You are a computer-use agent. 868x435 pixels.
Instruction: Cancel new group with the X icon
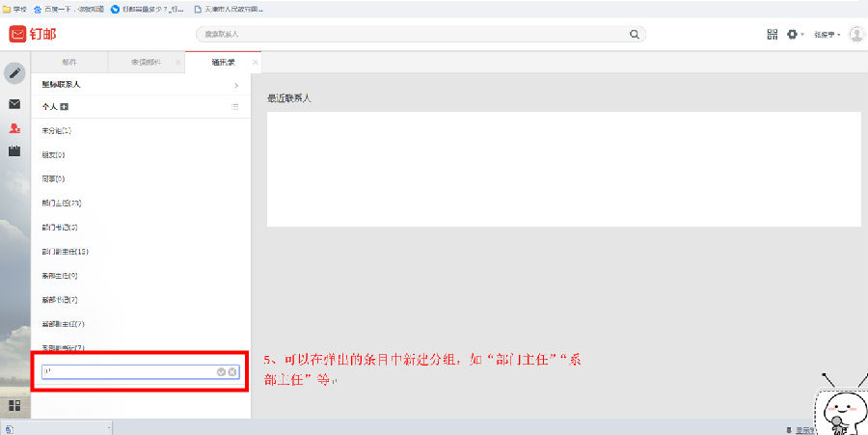click(232, 371)
